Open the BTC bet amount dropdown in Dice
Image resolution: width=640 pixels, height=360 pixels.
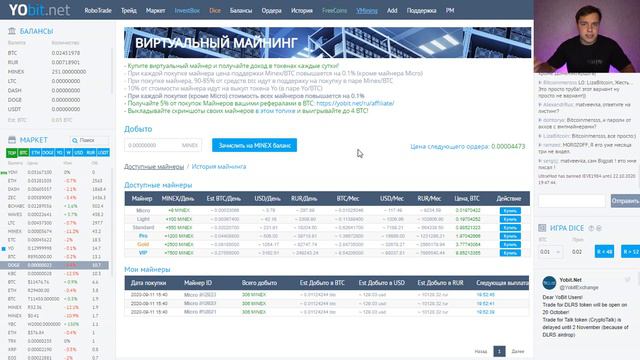pyautogui.click(x=550, y=252)
